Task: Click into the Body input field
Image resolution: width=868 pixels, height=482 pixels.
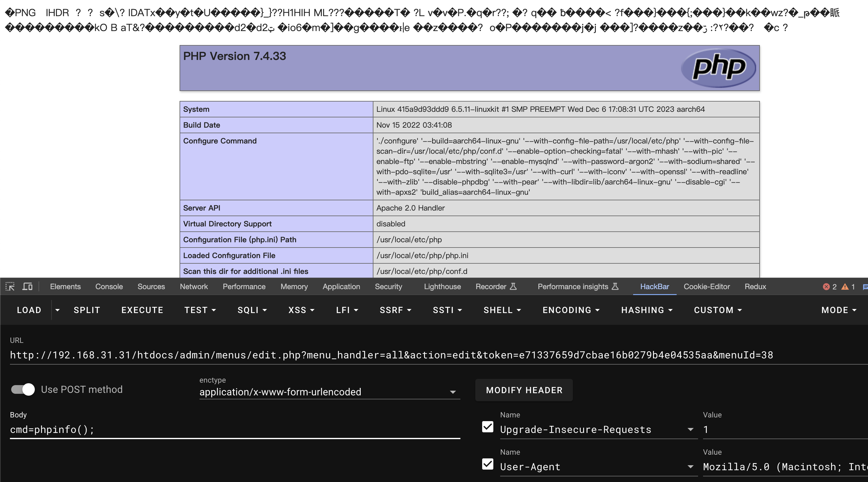Action: tap(235, 430)
